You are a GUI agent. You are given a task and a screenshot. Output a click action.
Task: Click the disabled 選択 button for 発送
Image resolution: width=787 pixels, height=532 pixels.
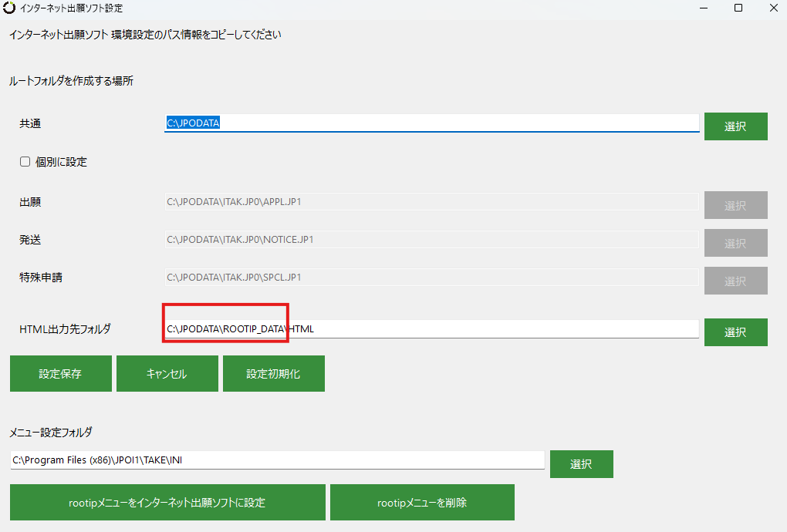(736, 243)
